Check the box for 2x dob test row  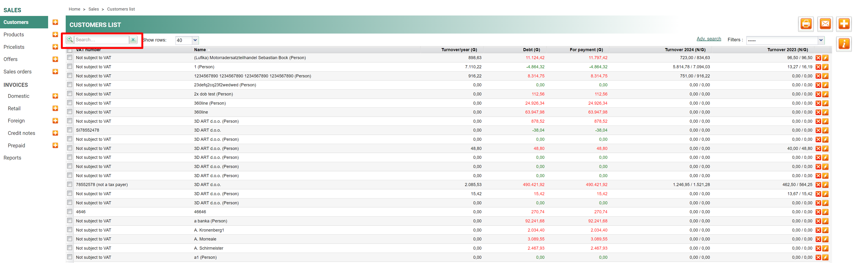pyautogui.click(x=70, y=94)
